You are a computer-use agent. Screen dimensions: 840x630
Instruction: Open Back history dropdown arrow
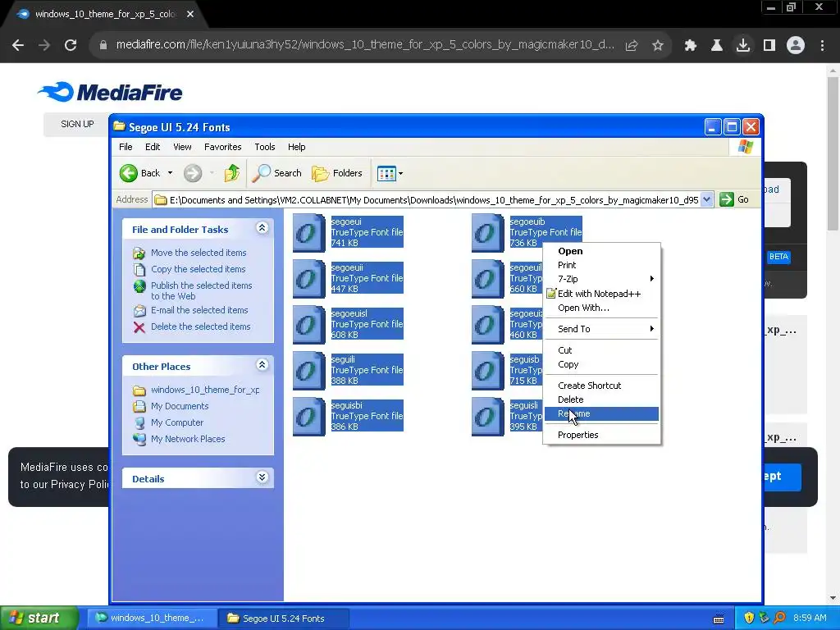point(170,173)
